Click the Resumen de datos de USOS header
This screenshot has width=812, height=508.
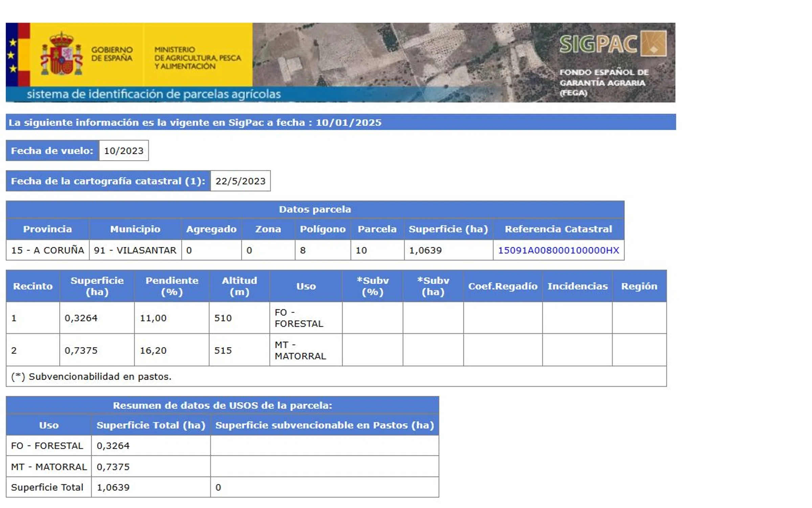coord(222,405)
